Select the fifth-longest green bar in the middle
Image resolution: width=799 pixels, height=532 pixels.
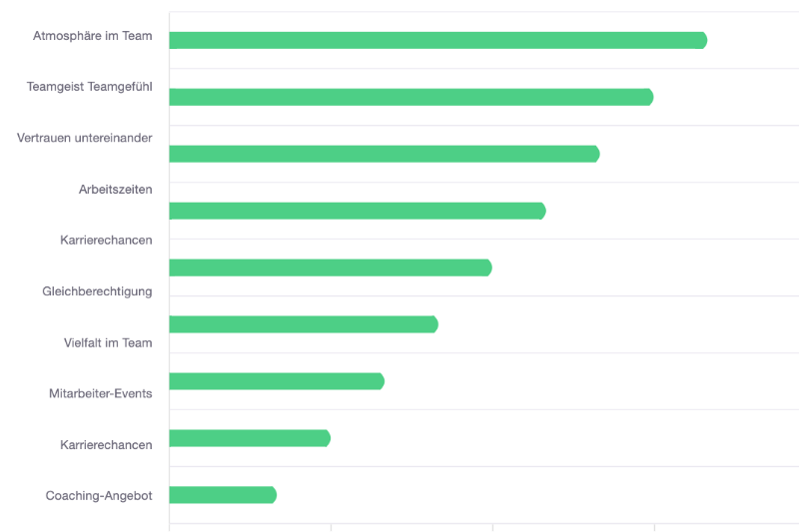[x=331, y=267]
